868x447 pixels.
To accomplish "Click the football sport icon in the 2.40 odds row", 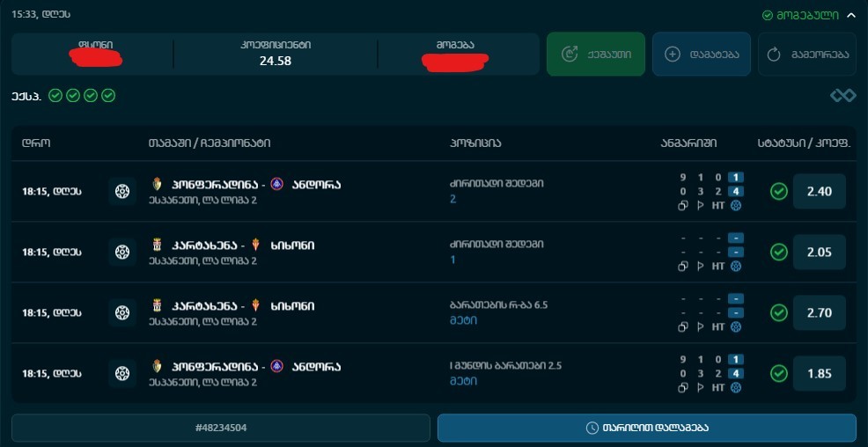I will point(121,192).
